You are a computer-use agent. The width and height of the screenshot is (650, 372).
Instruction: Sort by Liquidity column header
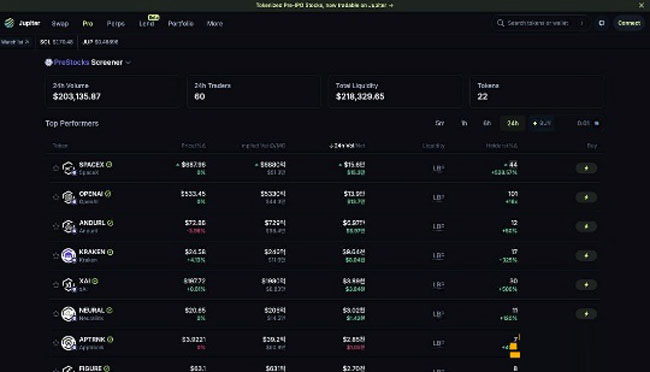point(434,146)
